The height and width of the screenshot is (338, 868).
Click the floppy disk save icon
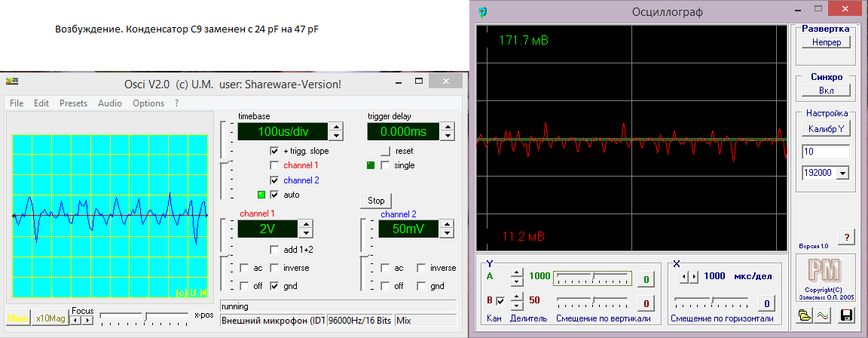(x=845, y=315)
